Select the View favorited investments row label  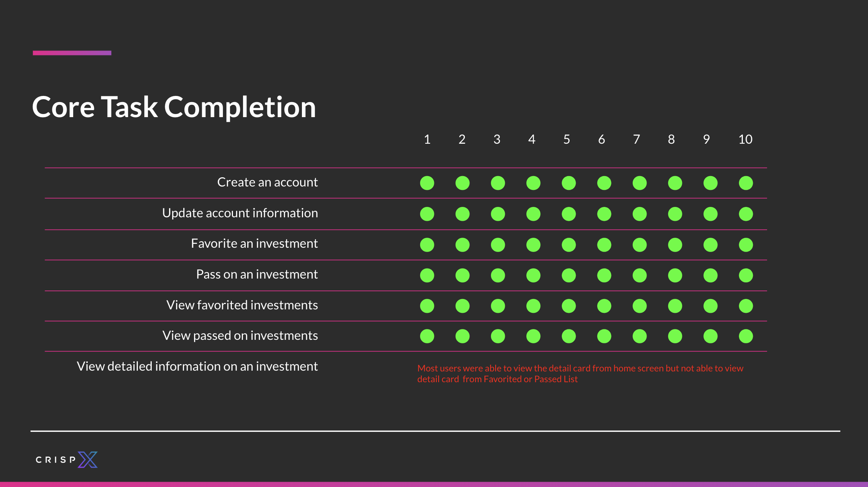pos(242,305)
